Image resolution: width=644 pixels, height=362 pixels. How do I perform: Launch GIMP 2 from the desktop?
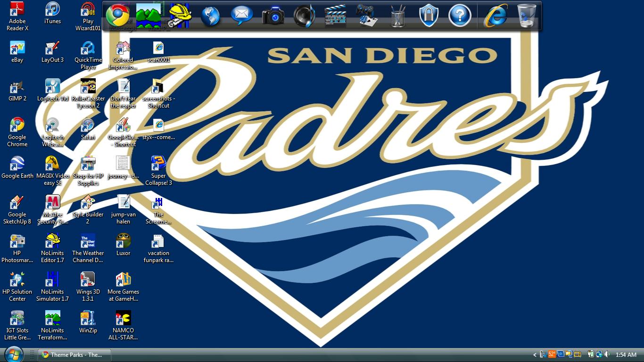pyautogui.click(x=17, y=90)
